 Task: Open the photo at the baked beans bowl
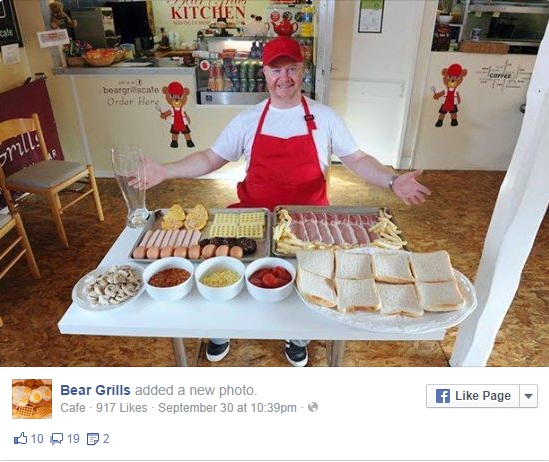[169, 278]
